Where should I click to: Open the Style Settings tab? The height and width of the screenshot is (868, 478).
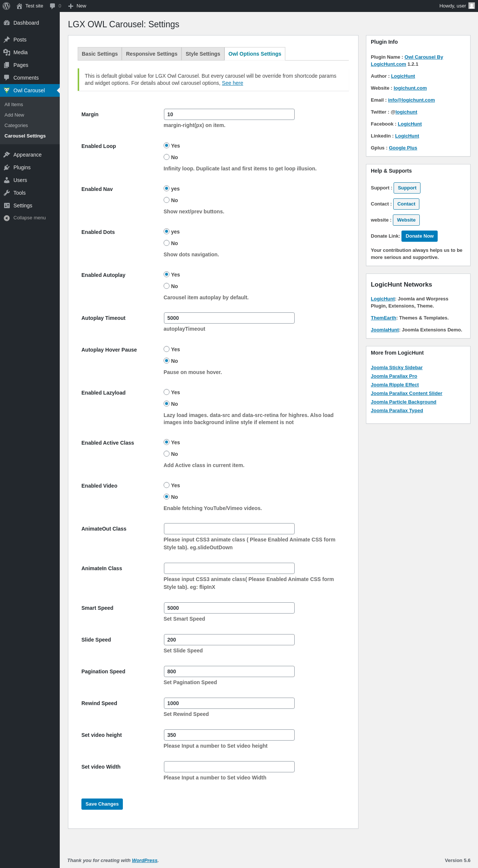coord(203,54)
